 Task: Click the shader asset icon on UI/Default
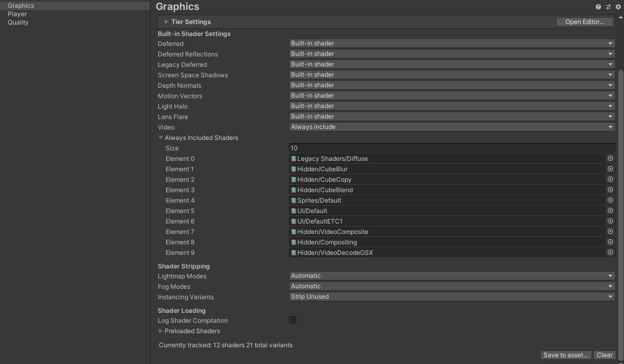click(x=293, y=210)
